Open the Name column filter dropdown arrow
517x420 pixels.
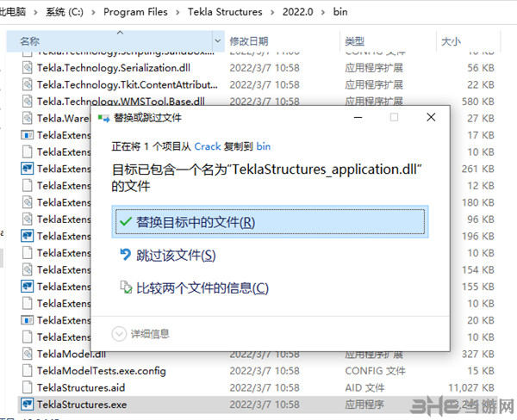point(218,41)
